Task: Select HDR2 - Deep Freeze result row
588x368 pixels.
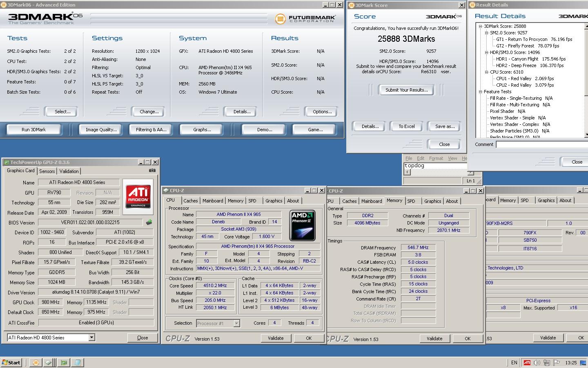Action: click(530, 65)
